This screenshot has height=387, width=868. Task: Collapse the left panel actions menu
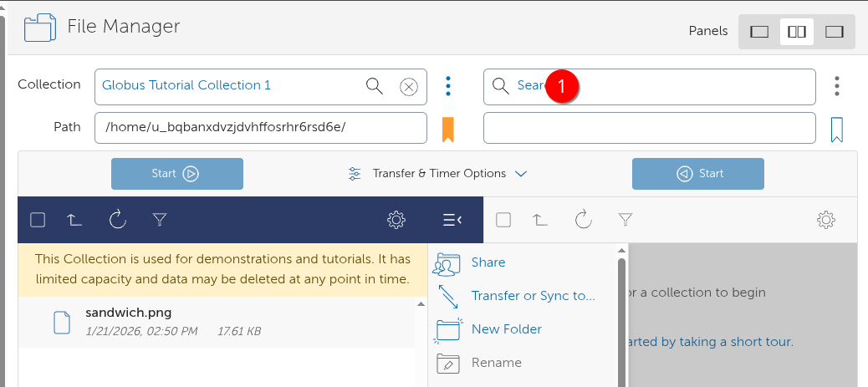(x=452, y=220)
